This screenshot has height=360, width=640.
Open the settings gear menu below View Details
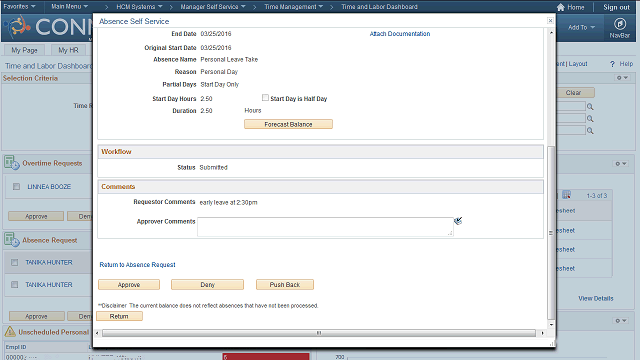click(620, 320)
